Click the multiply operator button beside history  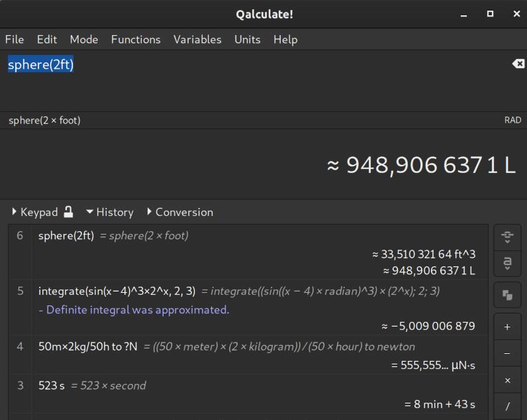click(507, 380)
